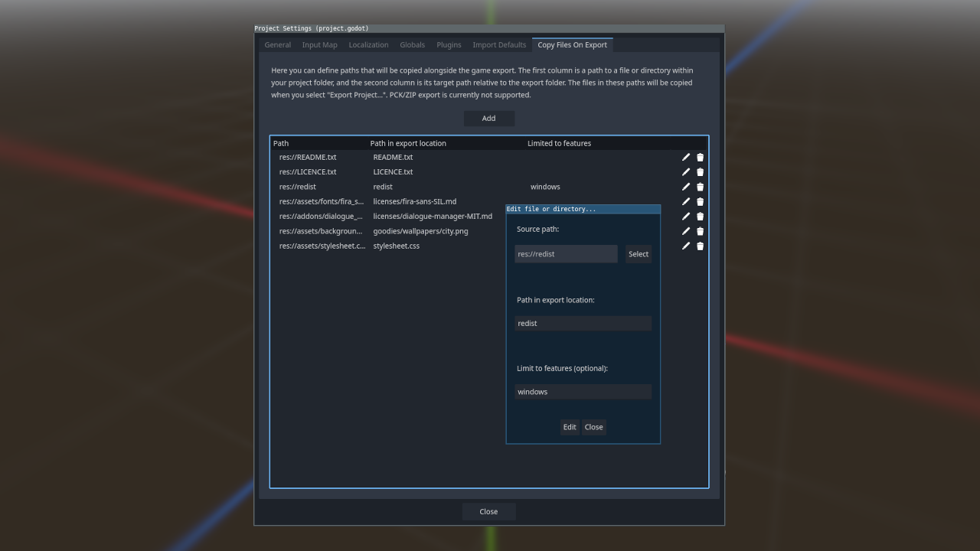The image size is (980, 551).
Task: Click the Add button
Action: tap(488, 119)
